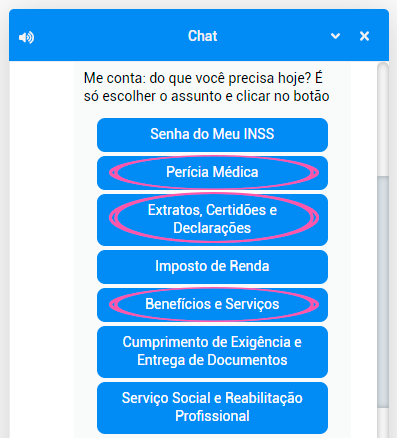
Task: Collapse the chat with the chevron arrow
Action: click(x=335, y=36)
